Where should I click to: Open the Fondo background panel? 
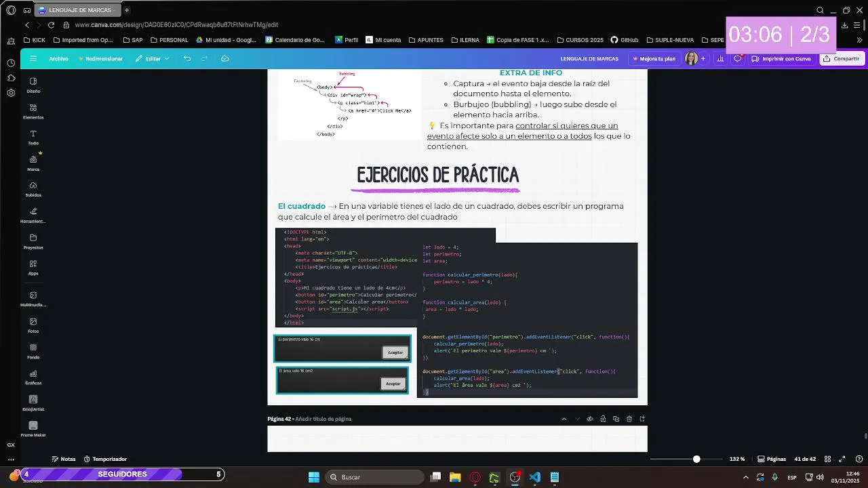pyautogui.click(x=33, y=351)
